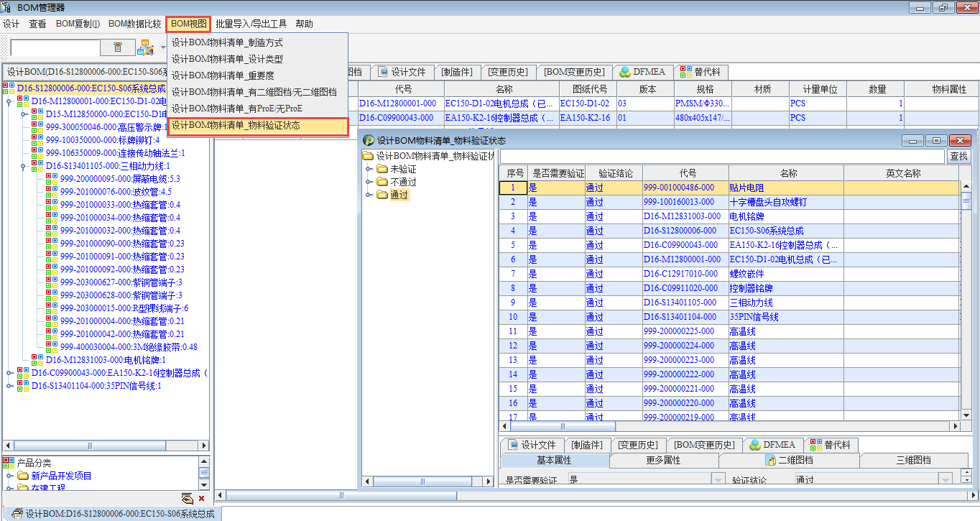
Task: Click the toolbar network edit tool icon
Action: 144,47
